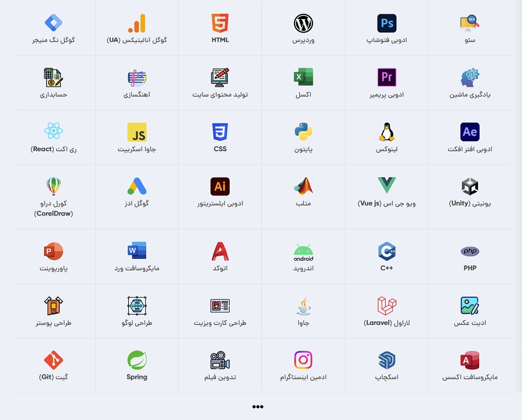Expand more skills with three dots
Image resolution: width=522 pixels, height=420 pixels.
(258, 406)
